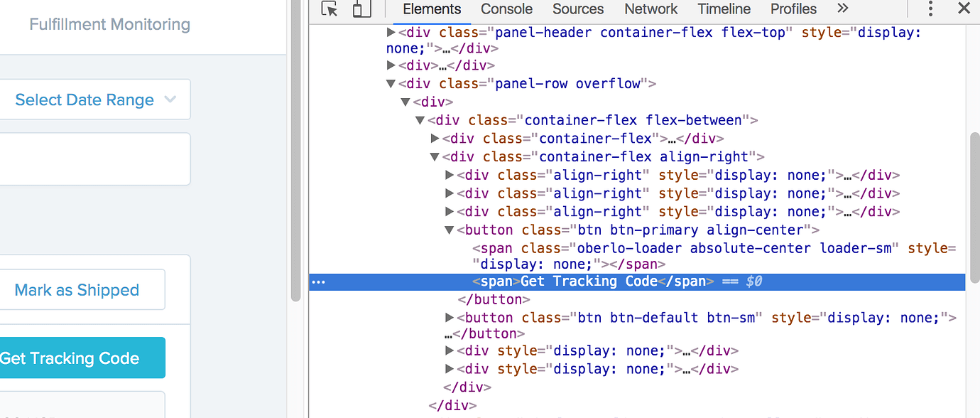Open the Select Date Range dropdown

click(x=96, y=100)
